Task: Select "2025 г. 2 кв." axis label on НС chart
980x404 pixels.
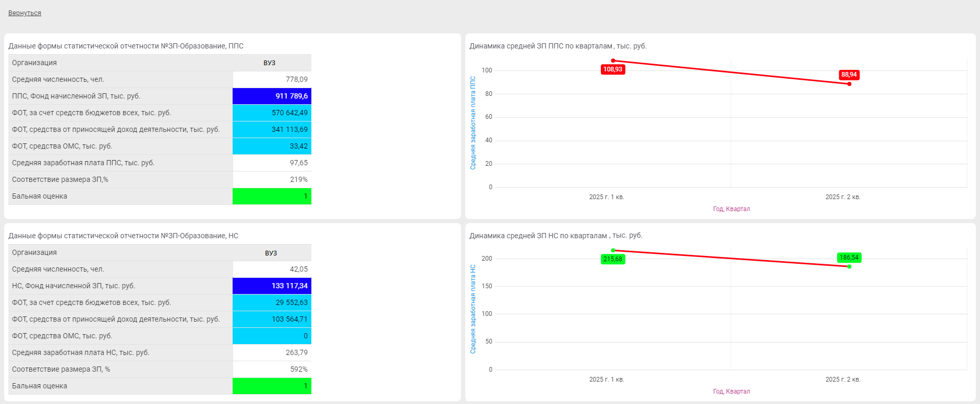Action: click(x=843, y=379)
